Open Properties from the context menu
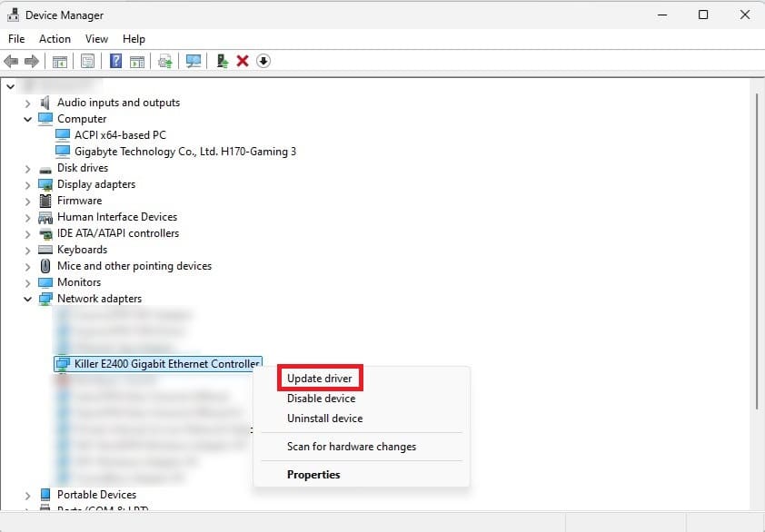 313,475
